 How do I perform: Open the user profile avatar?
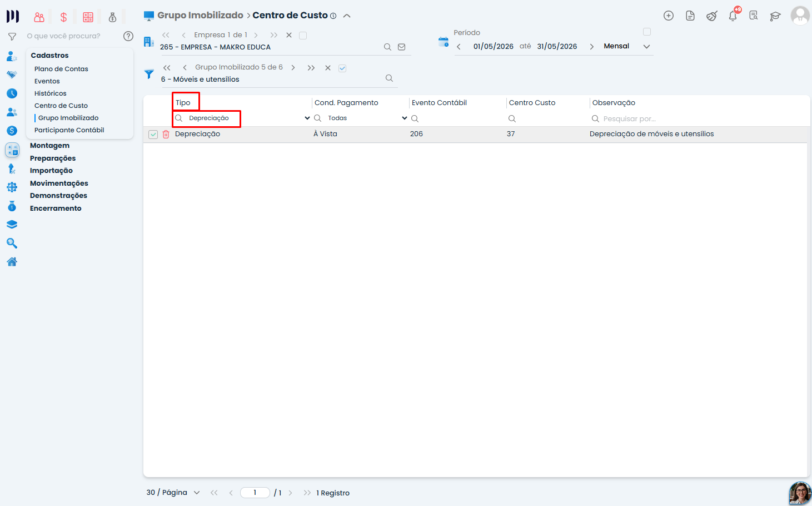tap(800, 16)
